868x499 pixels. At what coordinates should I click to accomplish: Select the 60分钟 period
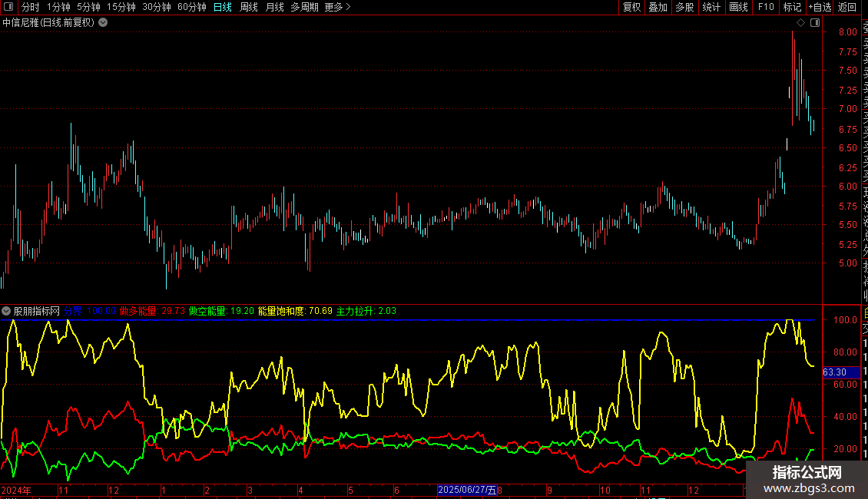pos(192,7)
